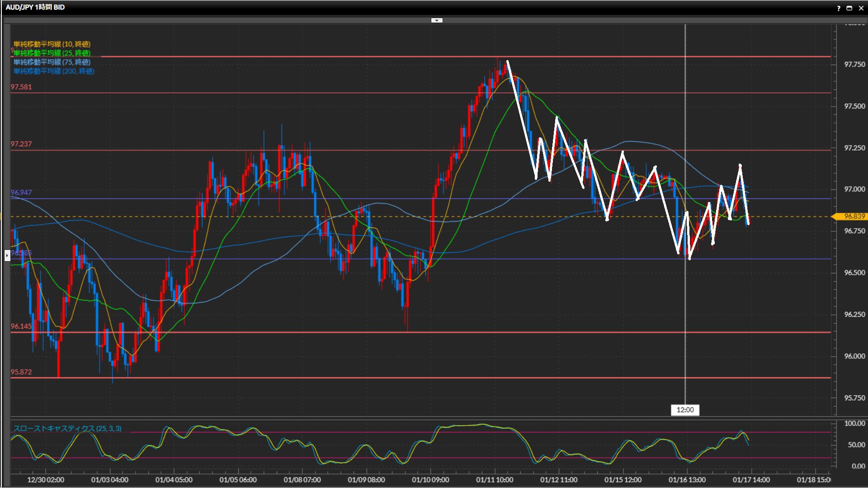The image size is (868, 488).
Task: Select the 97.581 horizontal resistance line label
Action: [21, 87]
